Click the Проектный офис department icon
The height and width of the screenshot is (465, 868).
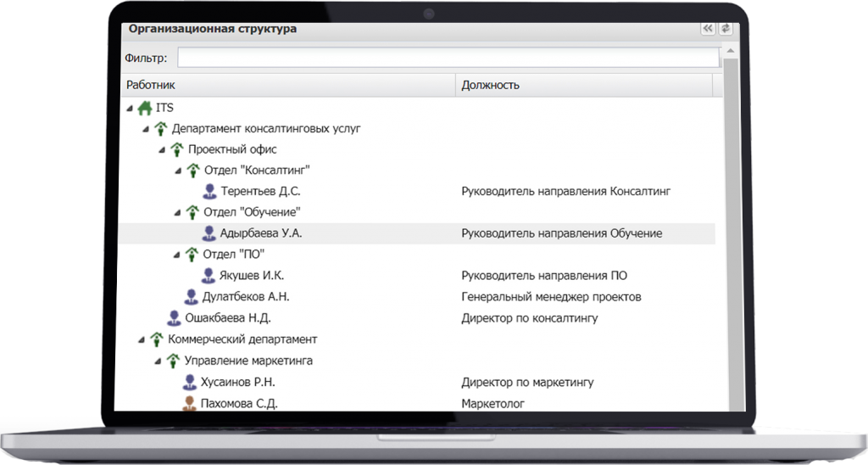(176, 149)
